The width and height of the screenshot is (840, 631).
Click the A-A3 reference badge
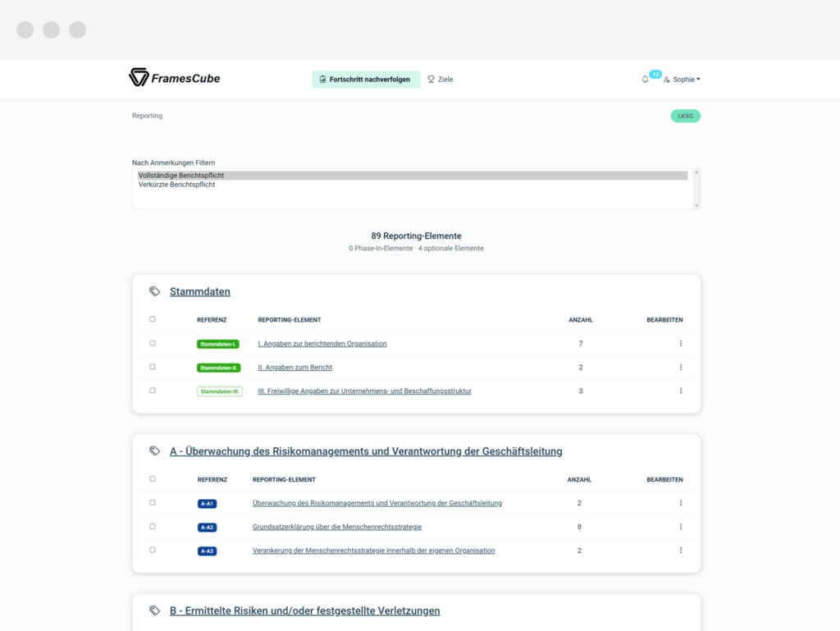[x=207, y=551]
